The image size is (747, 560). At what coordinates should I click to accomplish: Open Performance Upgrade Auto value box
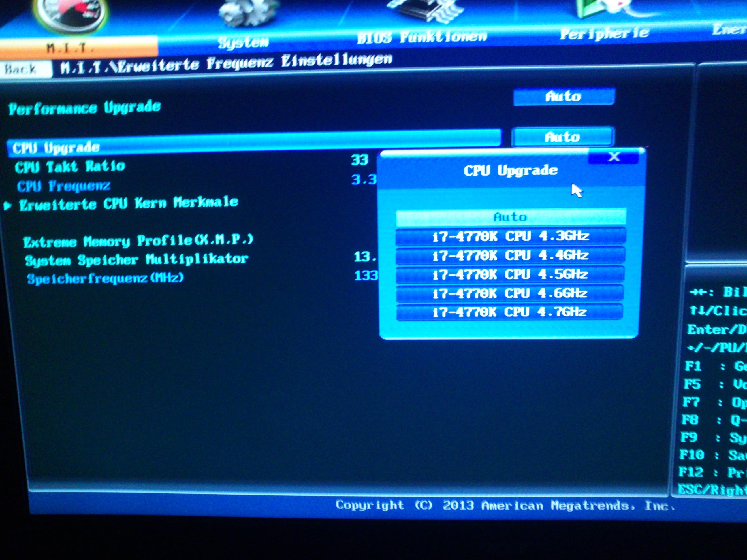coord(563,97)
